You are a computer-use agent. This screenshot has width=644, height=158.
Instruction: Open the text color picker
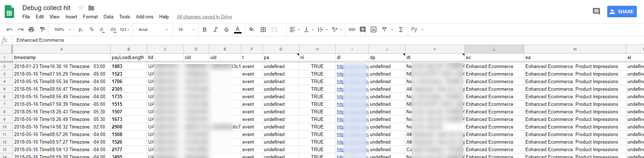(x=238, y=30)
